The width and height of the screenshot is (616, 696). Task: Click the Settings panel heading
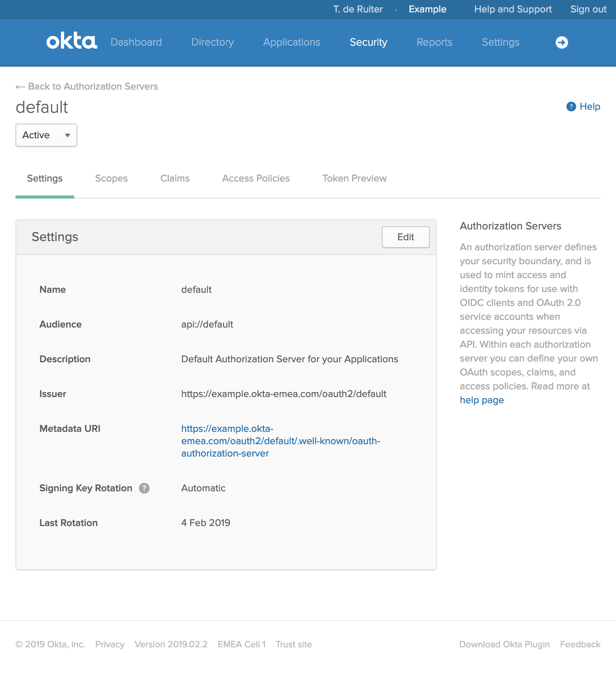pos(55,237)
